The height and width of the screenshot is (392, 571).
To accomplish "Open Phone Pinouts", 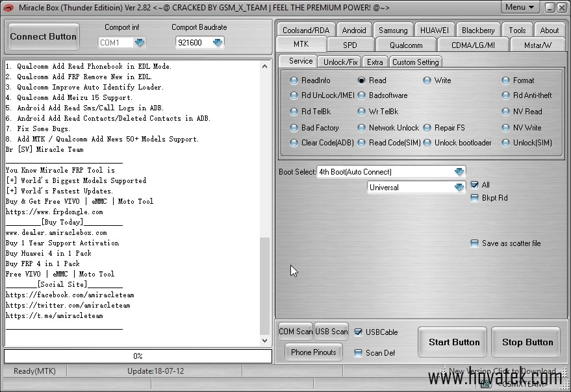I will (314, 352).
